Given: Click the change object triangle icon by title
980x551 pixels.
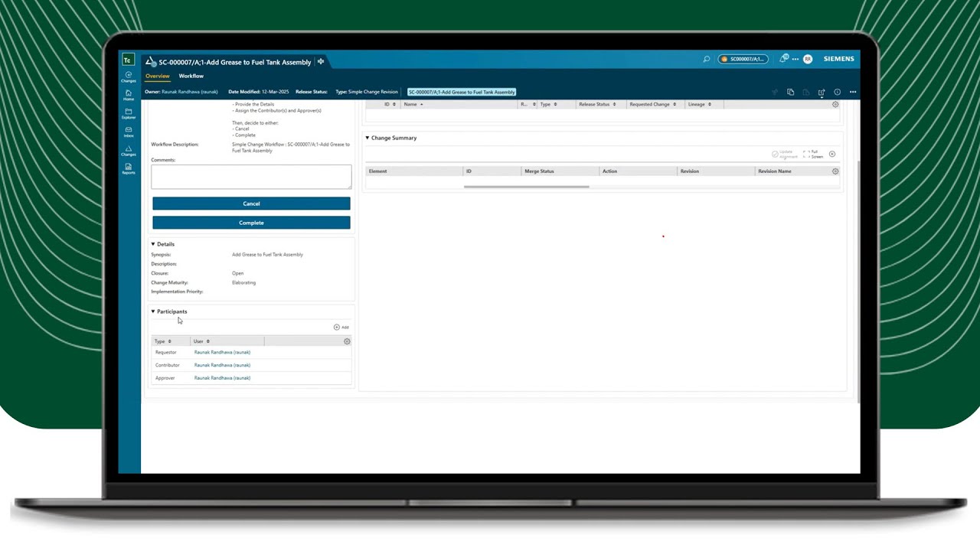Looking at the screenshot, I should click(151, 62).
